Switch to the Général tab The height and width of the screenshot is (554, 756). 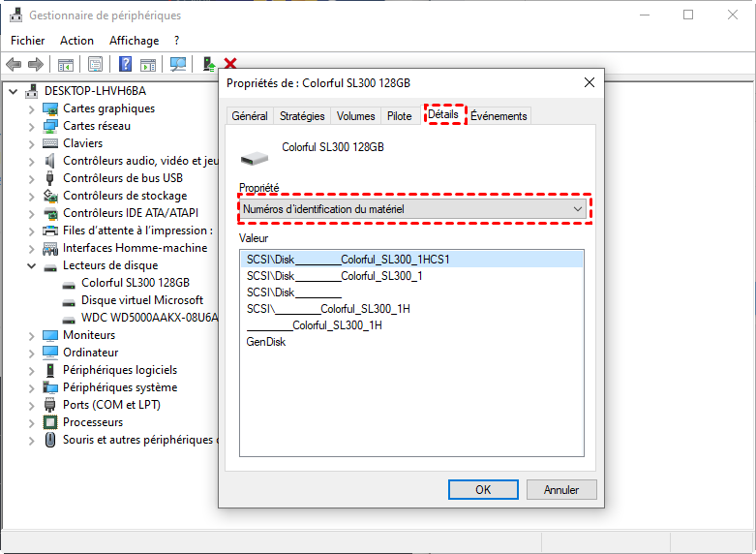pyautogui.click(x=250, y=116)
